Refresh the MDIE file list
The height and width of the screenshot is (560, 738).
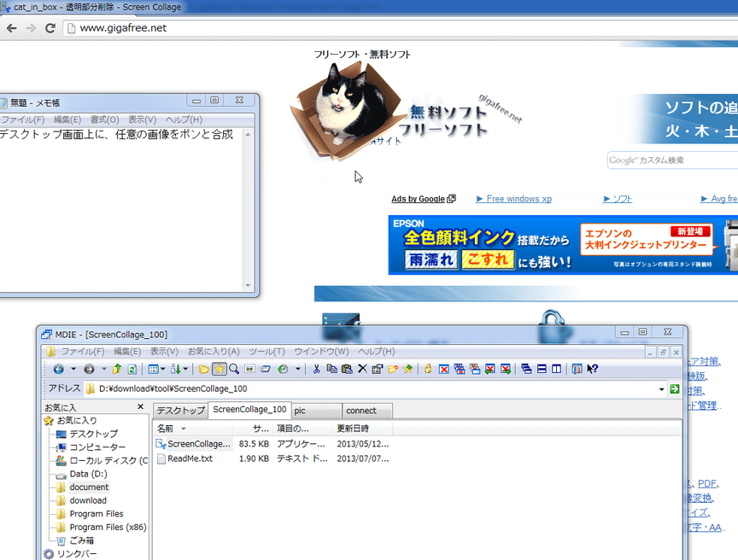132,369
